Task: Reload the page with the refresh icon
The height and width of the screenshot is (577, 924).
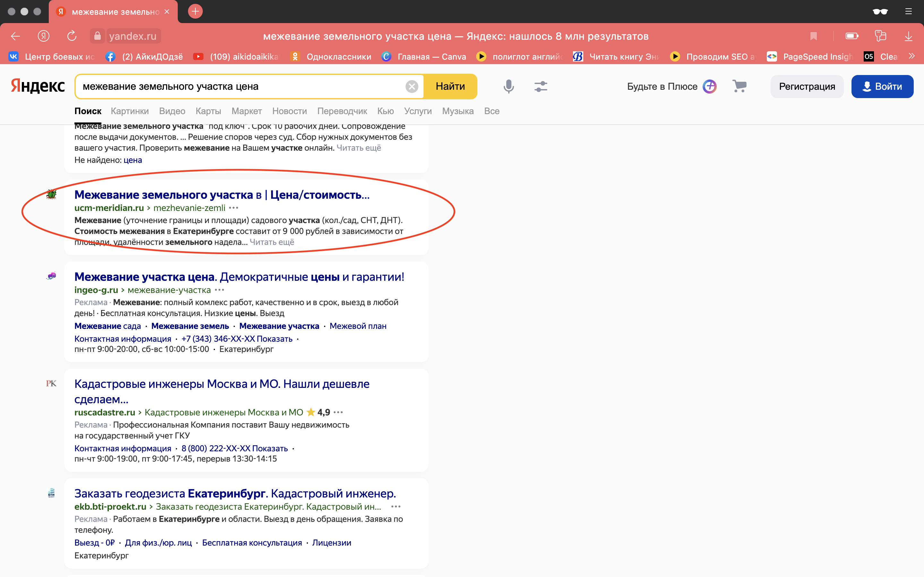Action: pyautogui.click(x=72, y=36)
